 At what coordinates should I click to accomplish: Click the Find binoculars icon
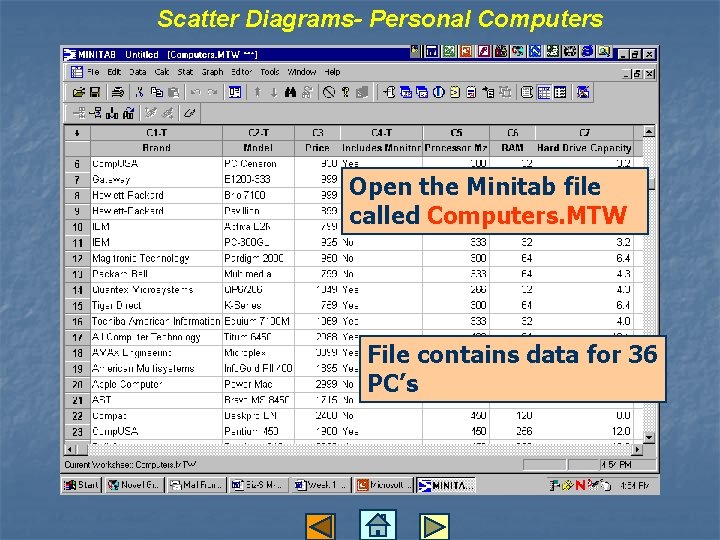[x=290, y=93]
